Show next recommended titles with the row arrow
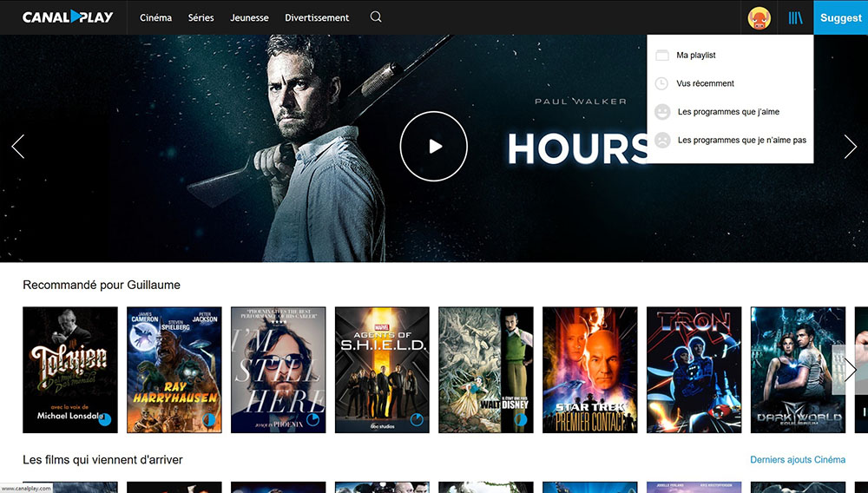The image size is (868, 493). click(850, 369)
